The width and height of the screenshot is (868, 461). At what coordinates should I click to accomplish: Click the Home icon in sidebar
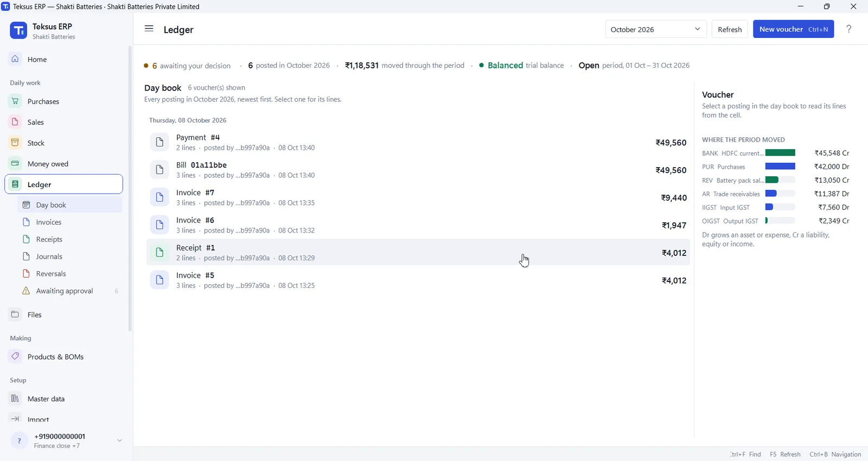click(x=15, y=59)
